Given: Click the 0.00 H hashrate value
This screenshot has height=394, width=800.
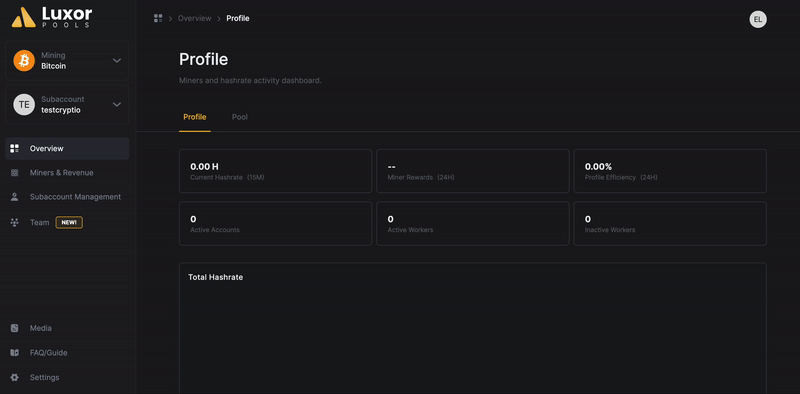Looking at the screenshot, I should coord(204,166).
